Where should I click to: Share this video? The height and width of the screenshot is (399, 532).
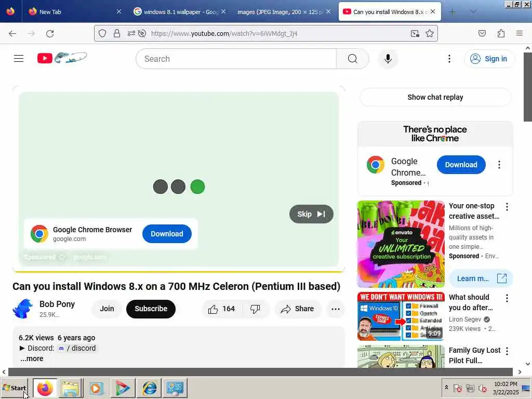[298, 309]
